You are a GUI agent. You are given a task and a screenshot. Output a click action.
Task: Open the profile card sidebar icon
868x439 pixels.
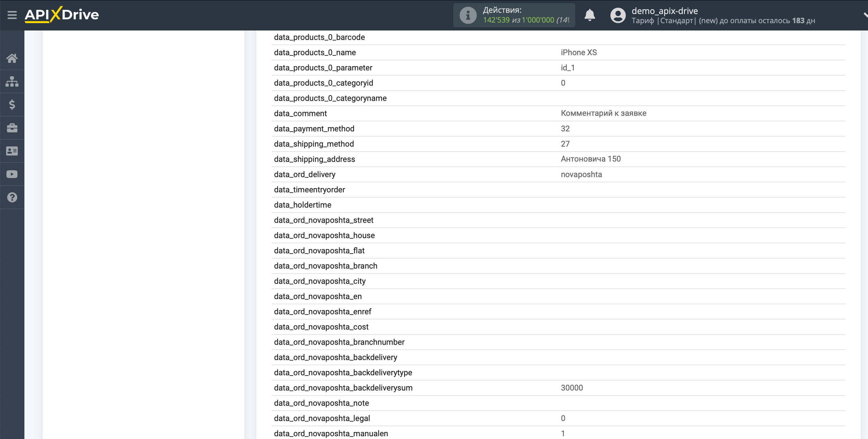tap(12, 151)
